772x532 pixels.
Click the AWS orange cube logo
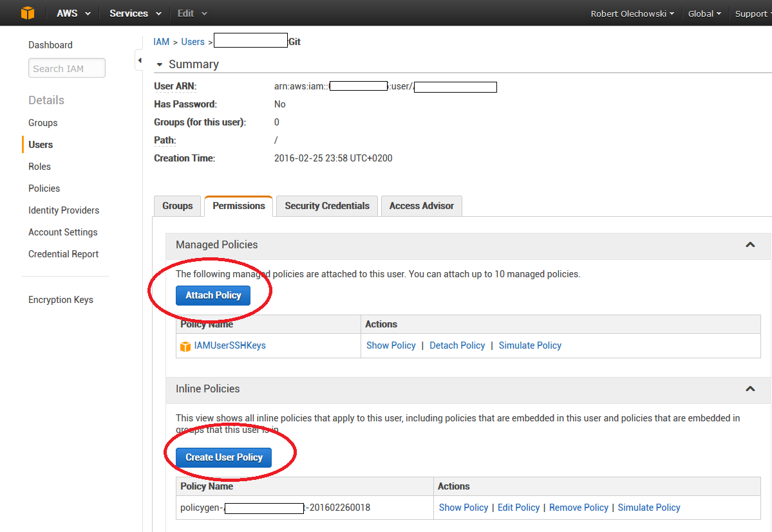[28, 13]
